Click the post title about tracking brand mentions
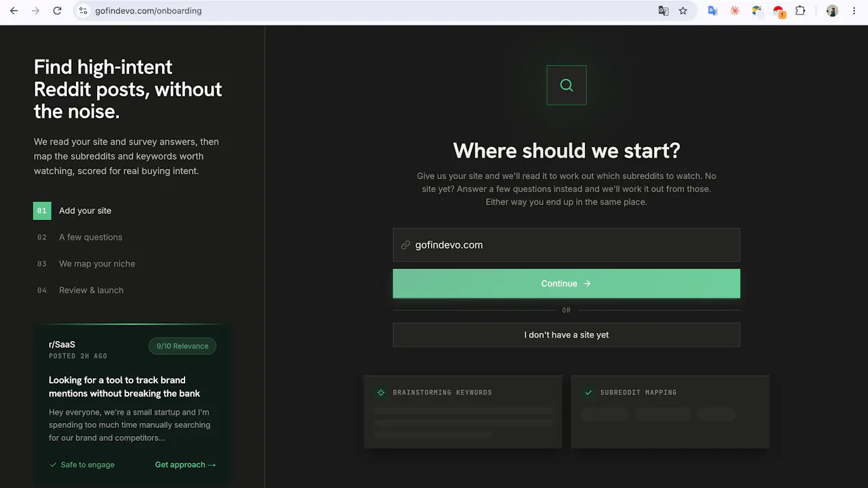This screenshot has width=868, height=488. [x=124, y=387]
